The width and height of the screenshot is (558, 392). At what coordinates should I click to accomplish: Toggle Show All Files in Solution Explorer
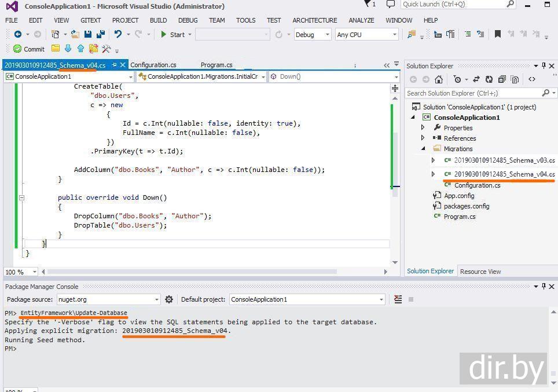coord(516,79)
